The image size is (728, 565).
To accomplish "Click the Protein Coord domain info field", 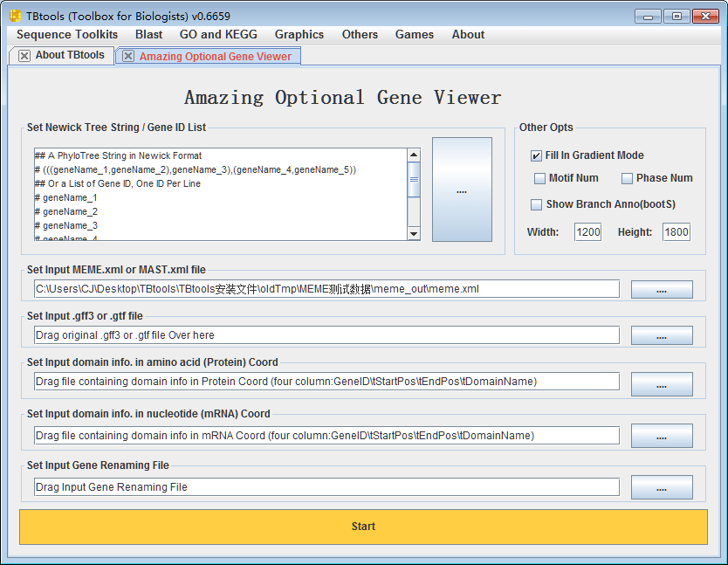I will tap(326, 382).
